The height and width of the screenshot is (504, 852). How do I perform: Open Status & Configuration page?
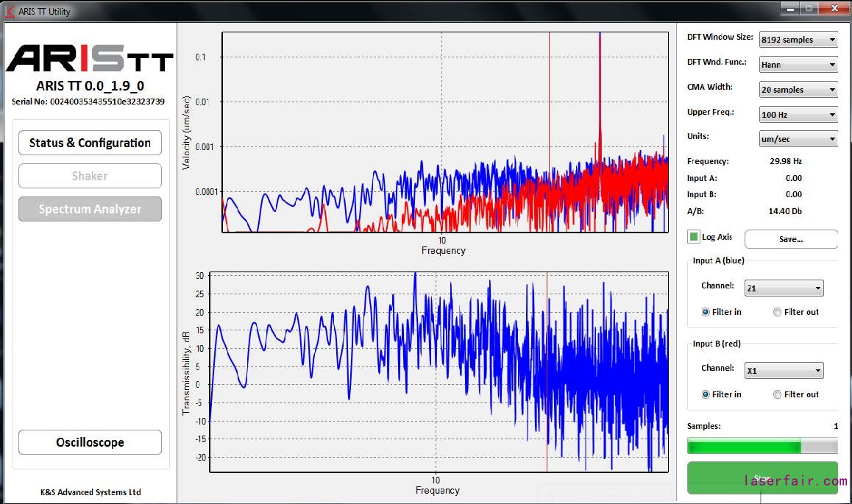tap(90, 143)
